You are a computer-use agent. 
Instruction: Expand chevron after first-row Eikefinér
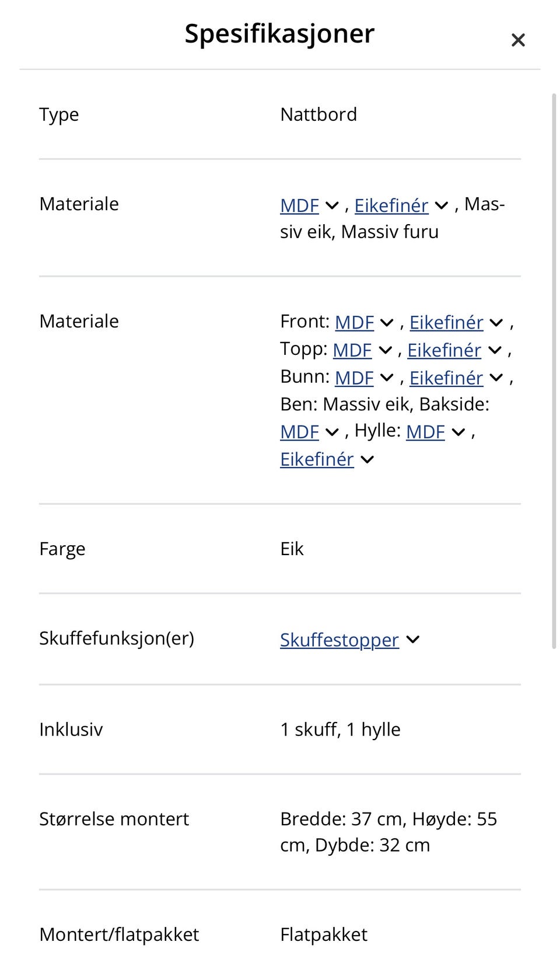[x=442, y=205]
